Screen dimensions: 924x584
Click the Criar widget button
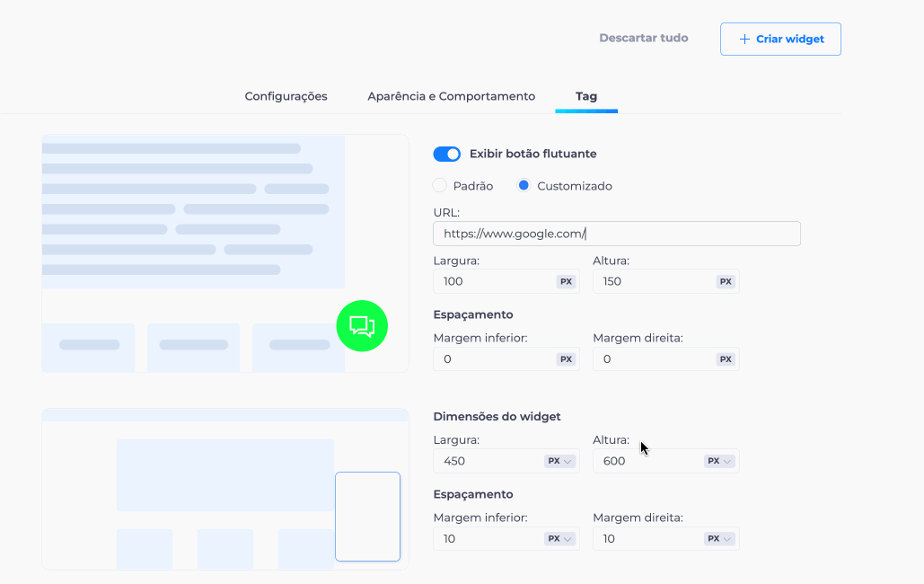pos(780,39)
